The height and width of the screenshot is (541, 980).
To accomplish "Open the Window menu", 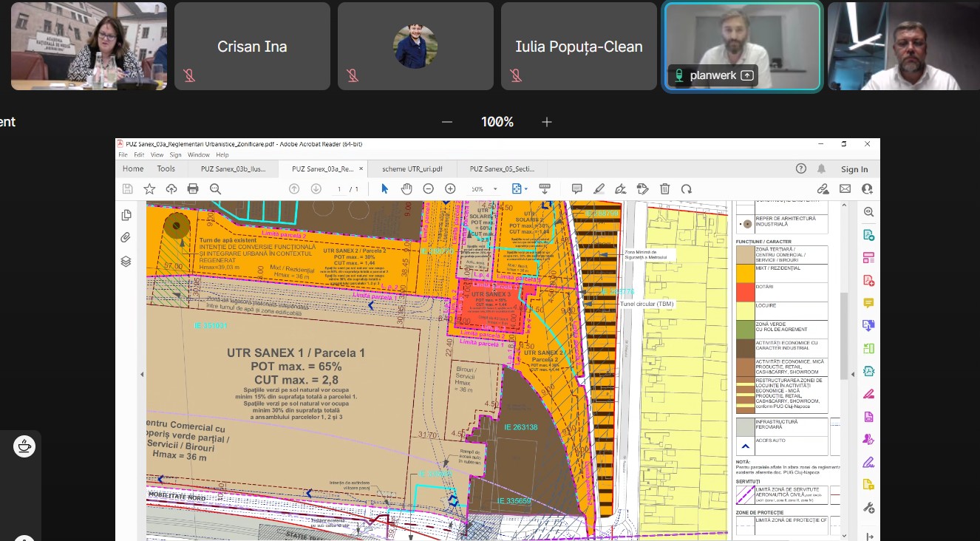I will pos(198,155).
